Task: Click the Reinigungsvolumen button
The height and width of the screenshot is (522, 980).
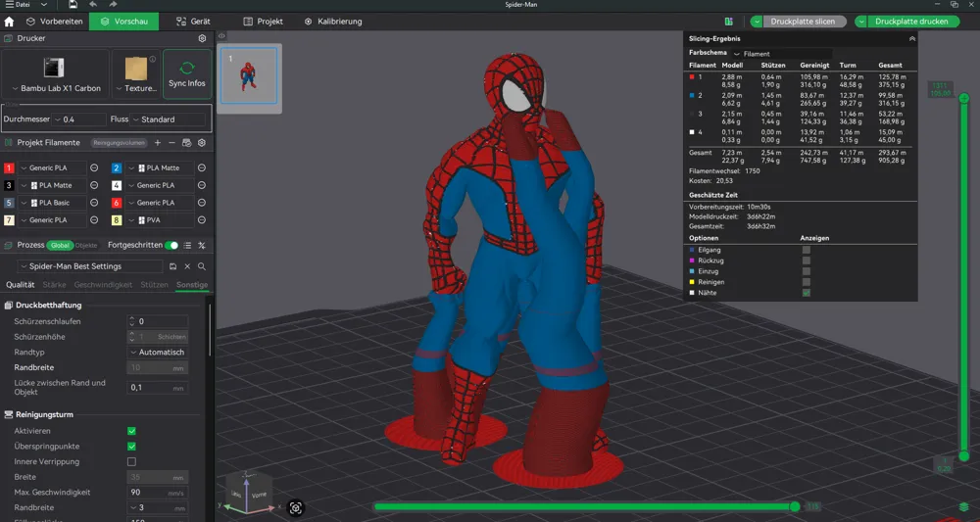Action: point(120,143)
